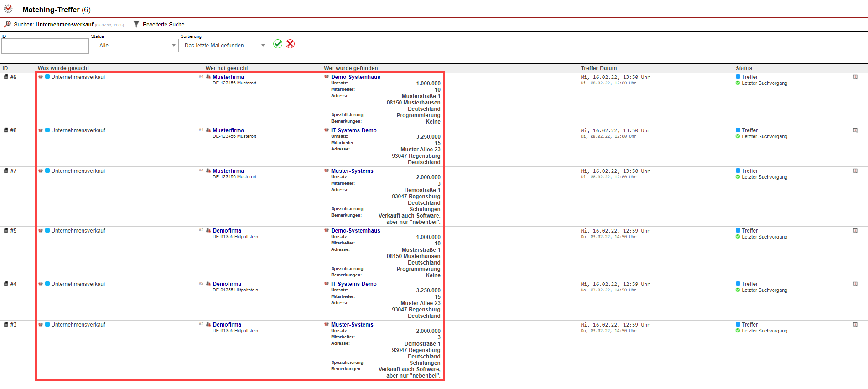Open Demofirma link in row #3

tap(227, 325)
